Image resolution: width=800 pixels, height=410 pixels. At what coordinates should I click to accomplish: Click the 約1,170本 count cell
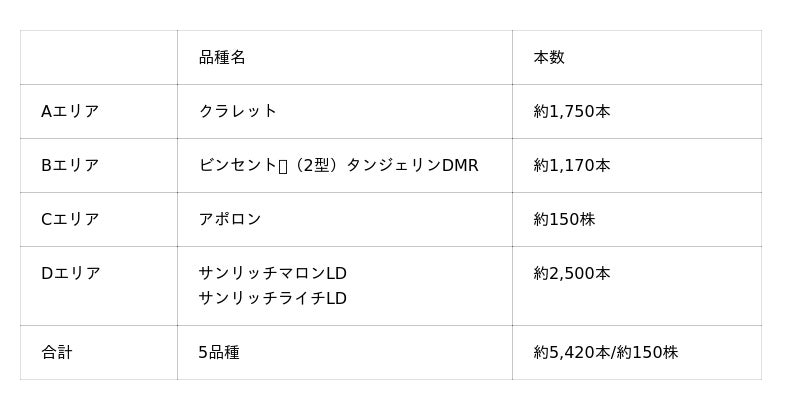pyautogui.click(x=637, y=166)
